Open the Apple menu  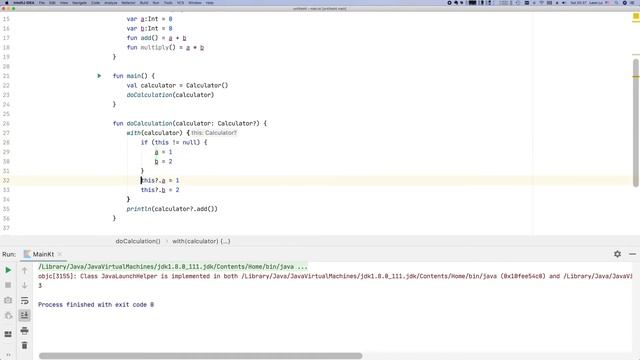[x=7, y=3]
